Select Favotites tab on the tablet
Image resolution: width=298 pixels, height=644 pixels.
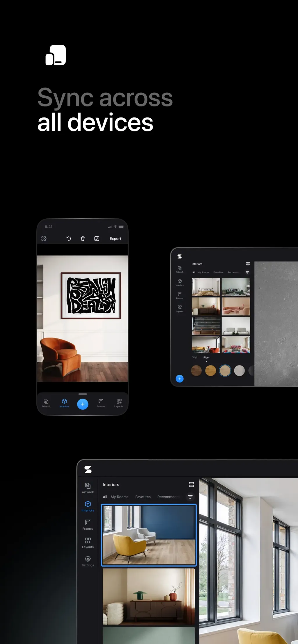[218, 272]
